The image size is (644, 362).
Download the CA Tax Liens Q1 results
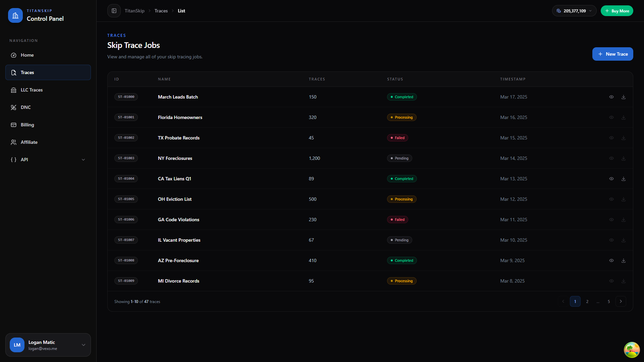624,179
